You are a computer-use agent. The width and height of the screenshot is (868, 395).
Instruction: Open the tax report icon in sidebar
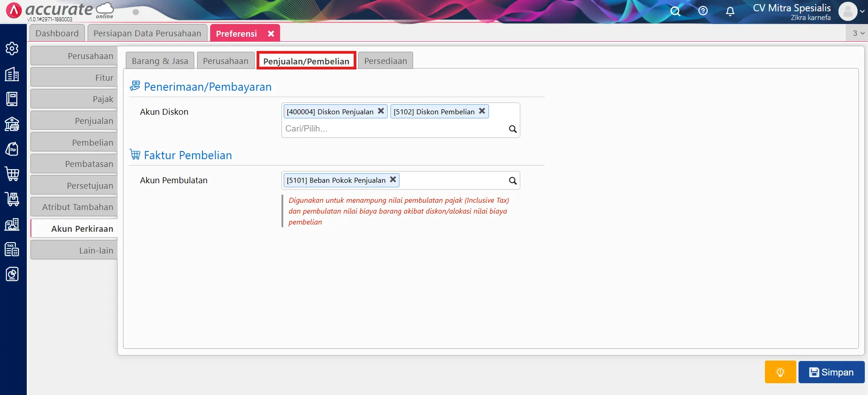coord(12,249)
